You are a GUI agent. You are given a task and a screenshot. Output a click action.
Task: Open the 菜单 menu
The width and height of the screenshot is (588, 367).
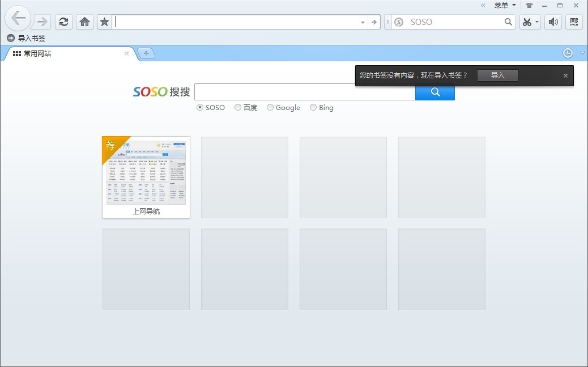click(x=505, y=5)
